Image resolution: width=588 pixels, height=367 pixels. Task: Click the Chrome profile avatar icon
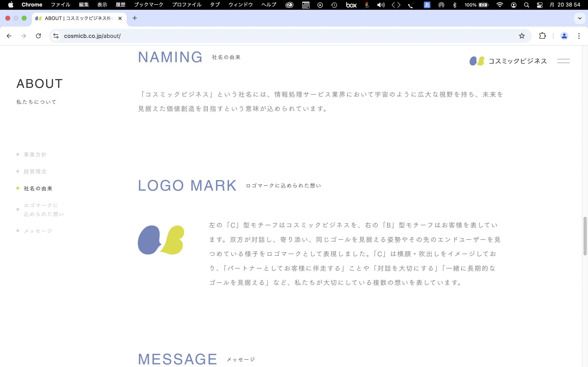(x=564, y=36)
